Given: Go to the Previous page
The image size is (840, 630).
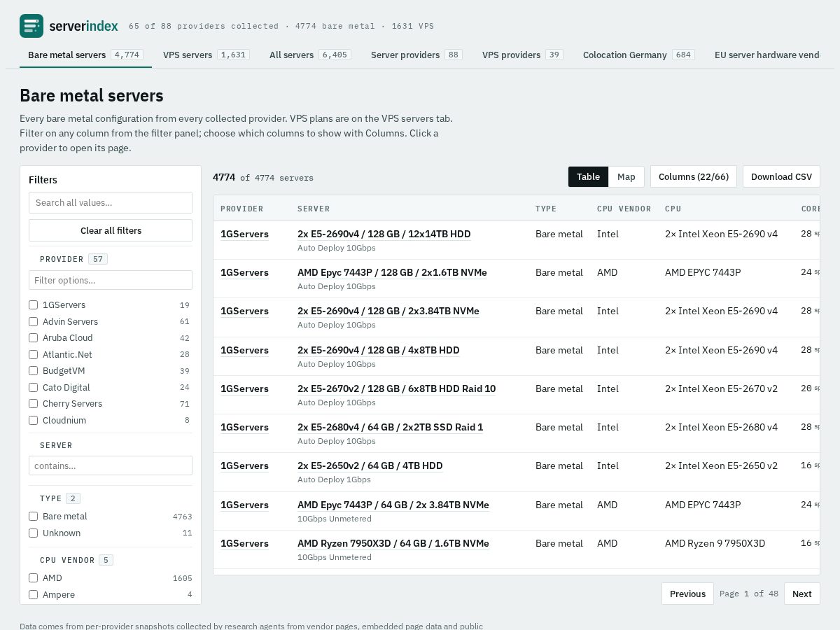Looking at the screenshot, I should point(687,594).
